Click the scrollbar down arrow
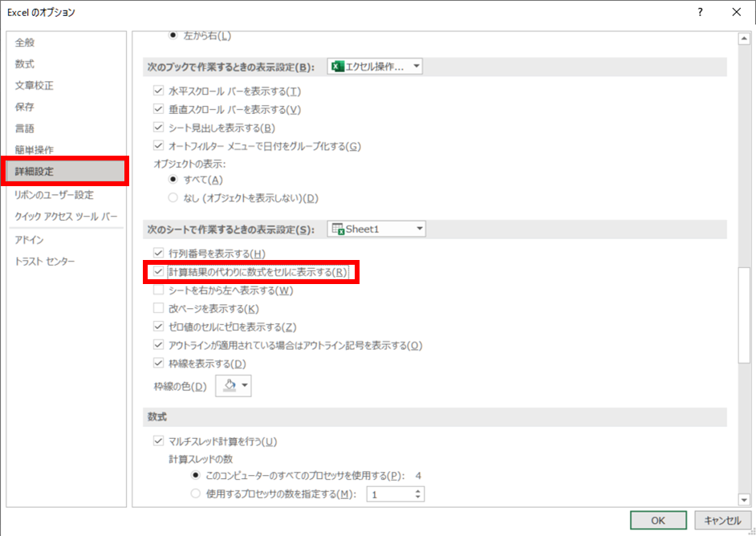The height and width of the screenshot is (536, 756). click(743, 499)
